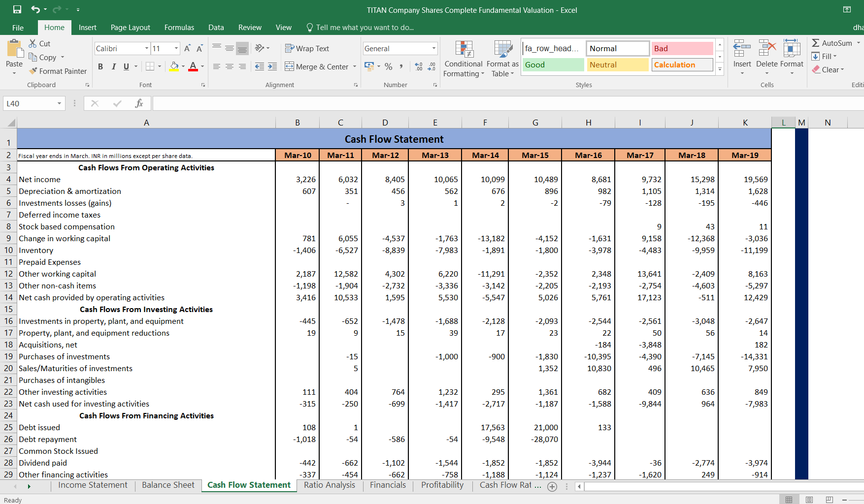This screenshot has width=864, height=504.
Task: Click the Format Painter brush
Action: [x=58, y=71]
